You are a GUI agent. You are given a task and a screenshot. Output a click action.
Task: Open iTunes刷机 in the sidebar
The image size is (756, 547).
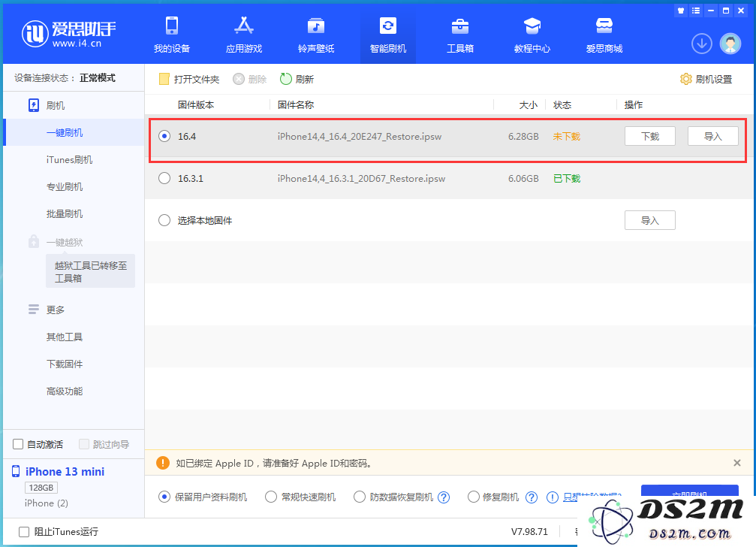point(69,159)
